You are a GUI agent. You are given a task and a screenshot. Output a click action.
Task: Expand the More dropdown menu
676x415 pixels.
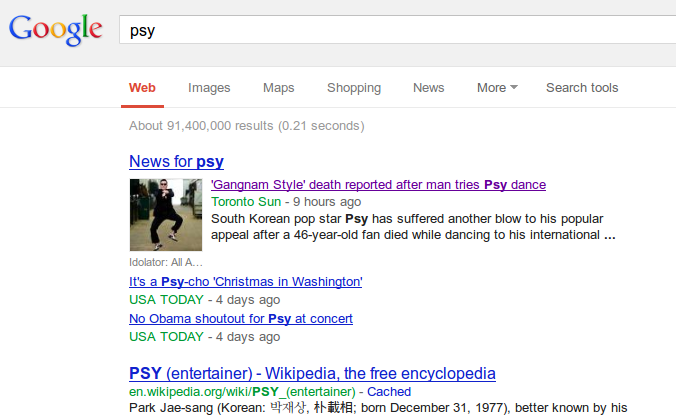pyautogui.click(x=497, y=88)
